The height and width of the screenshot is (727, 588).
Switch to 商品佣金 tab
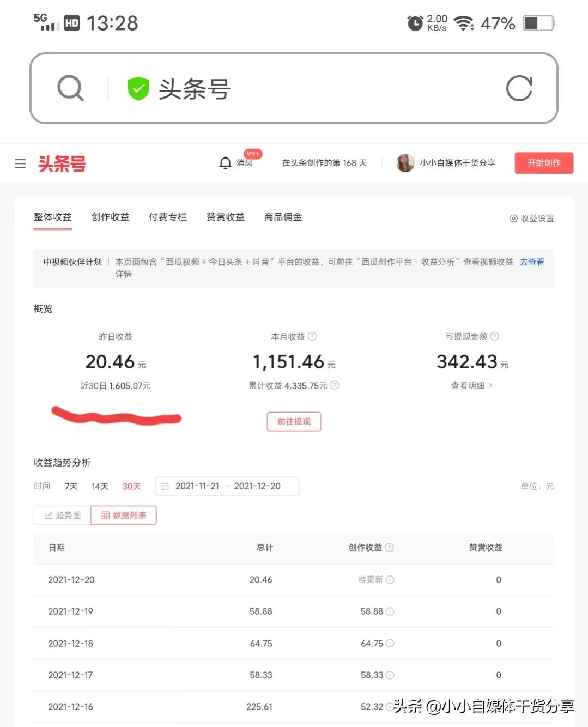click(x=283, y=217)
